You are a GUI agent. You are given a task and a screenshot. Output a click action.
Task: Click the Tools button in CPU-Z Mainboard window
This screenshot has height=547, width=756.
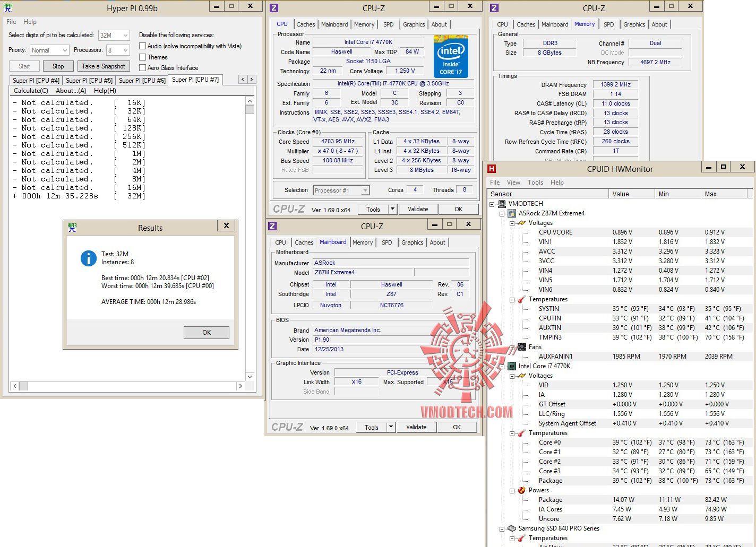click(372, 427)
